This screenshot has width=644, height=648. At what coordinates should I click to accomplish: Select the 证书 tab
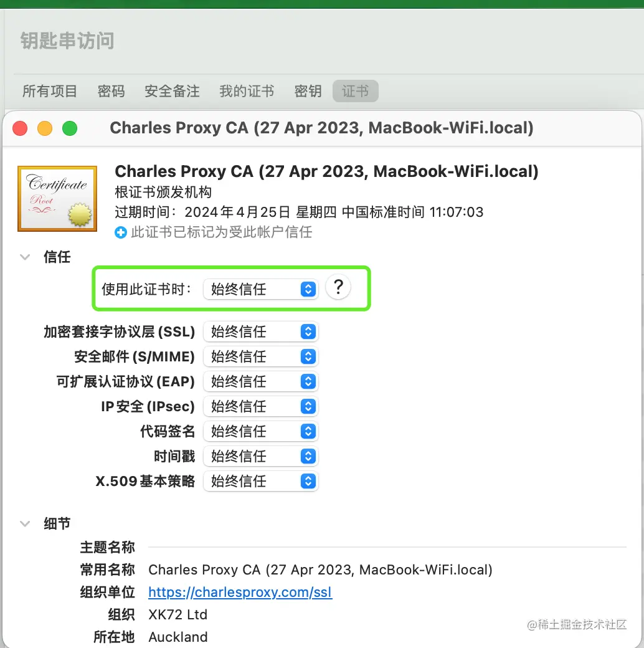(355, 91)
